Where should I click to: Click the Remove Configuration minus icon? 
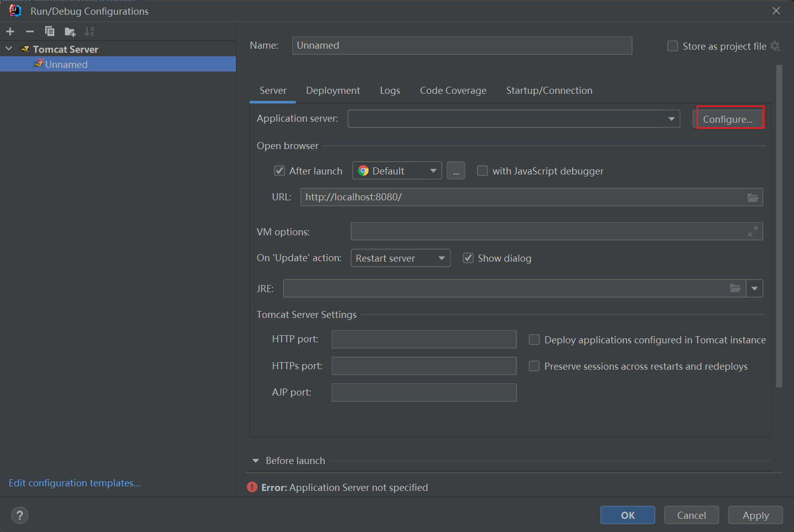click(x=30, y=31)
